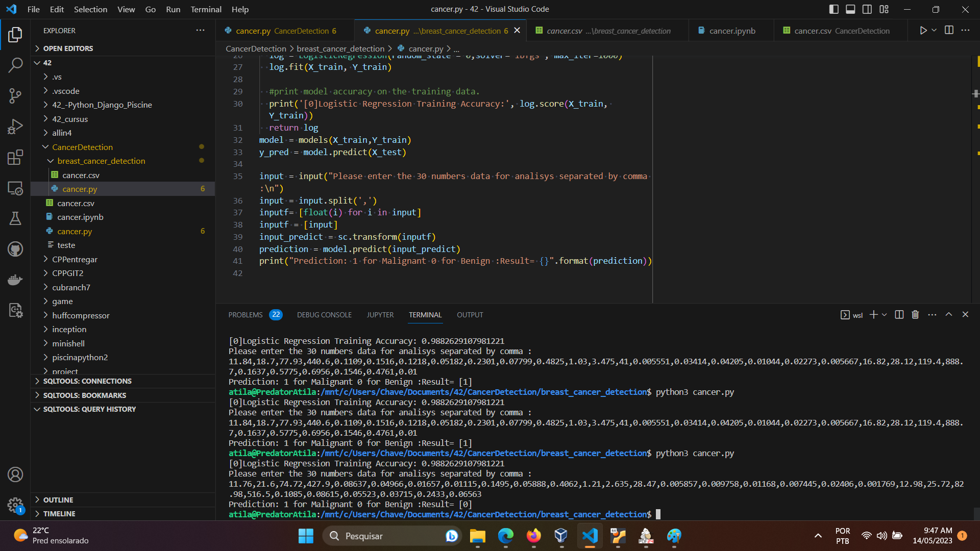Maximize the terminal panel size

(x=948, y=315)
